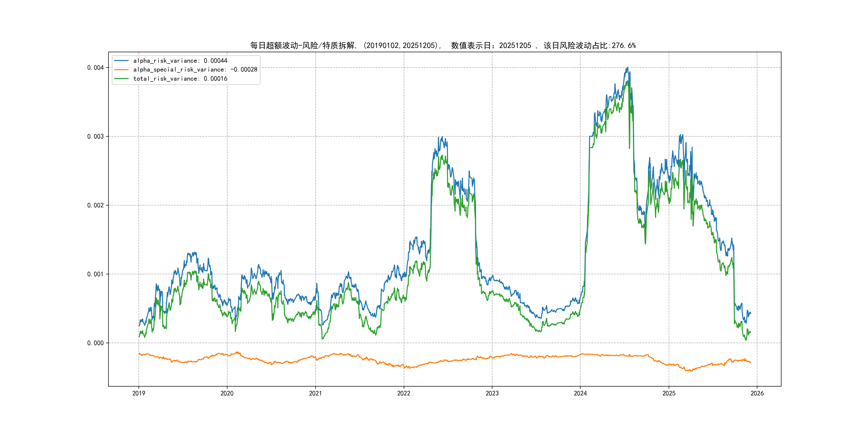Click the green total_risk_variance legend line swatch
The height and width of the screenshot is (434, 868).
coord(121,78)
